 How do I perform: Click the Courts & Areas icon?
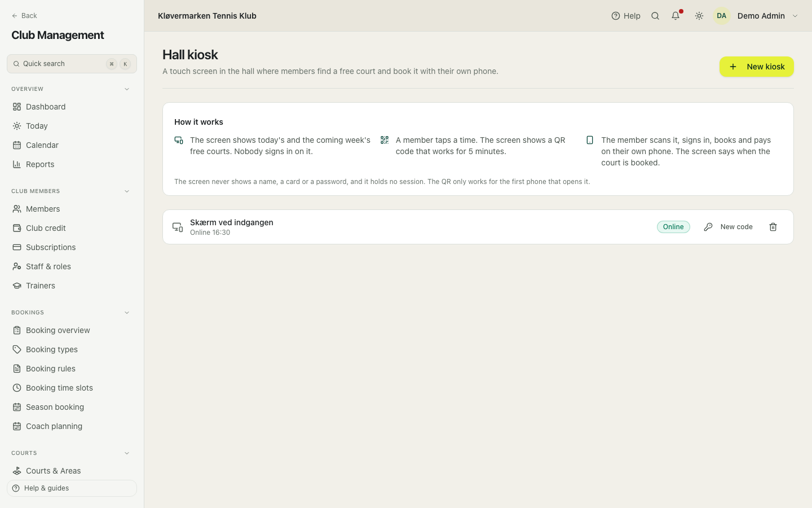17,471
